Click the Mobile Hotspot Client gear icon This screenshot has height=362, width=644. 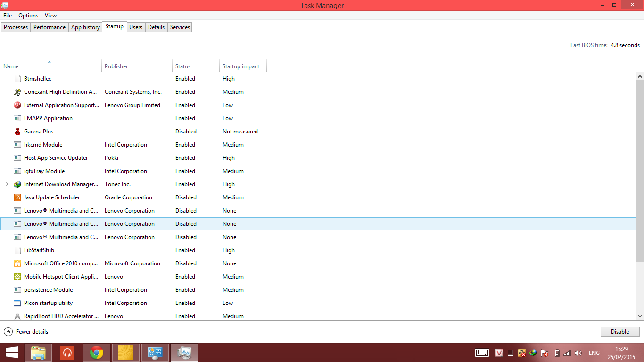pos(17,277)
